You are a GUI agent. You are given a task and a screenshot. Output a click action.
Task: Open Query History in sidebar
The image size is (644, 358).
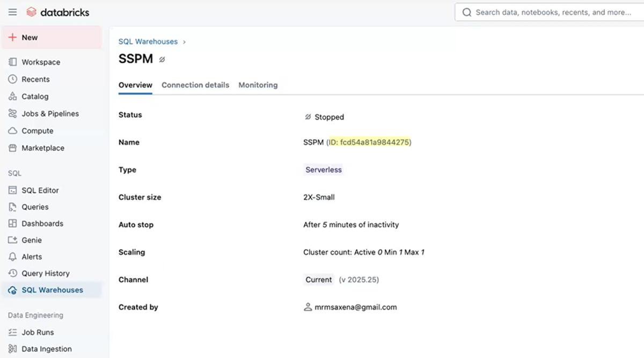point(46,274)
